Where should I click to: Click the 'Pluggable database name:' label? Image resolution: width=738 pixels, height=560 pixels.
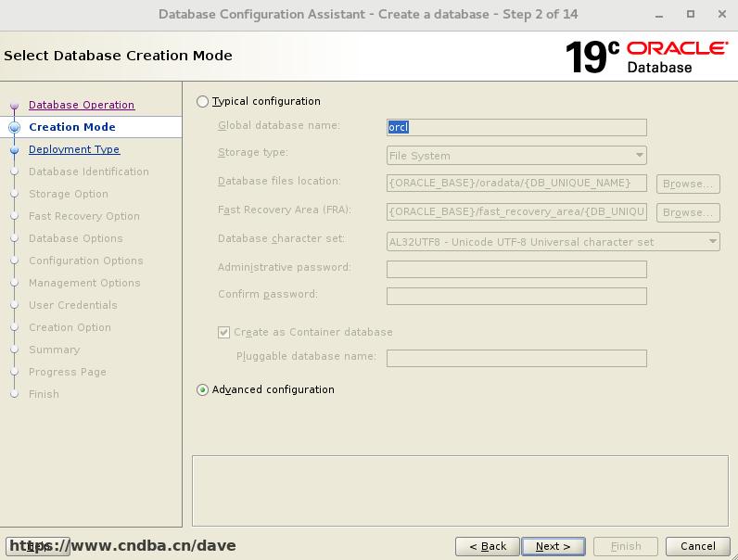coord(306,356)
